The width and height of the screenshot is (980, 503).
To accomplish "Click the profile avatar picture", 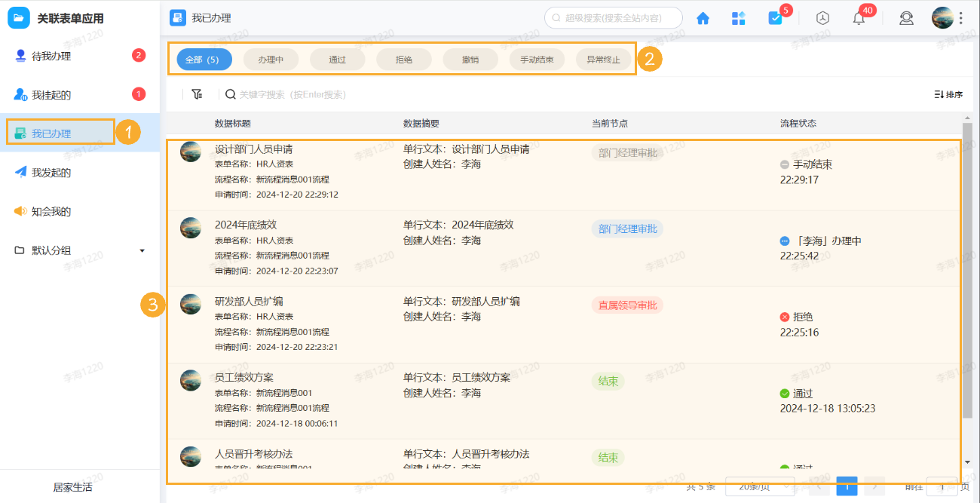I will coord(942,17).
